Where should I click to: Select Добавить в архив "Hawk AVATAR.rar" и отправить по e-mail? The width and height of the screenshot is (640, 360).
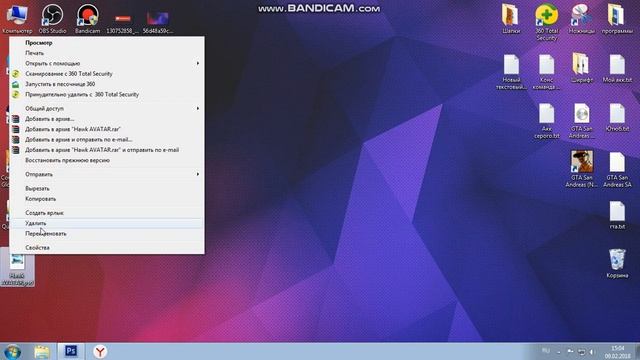pyautogui.click(x=107, y=150)
